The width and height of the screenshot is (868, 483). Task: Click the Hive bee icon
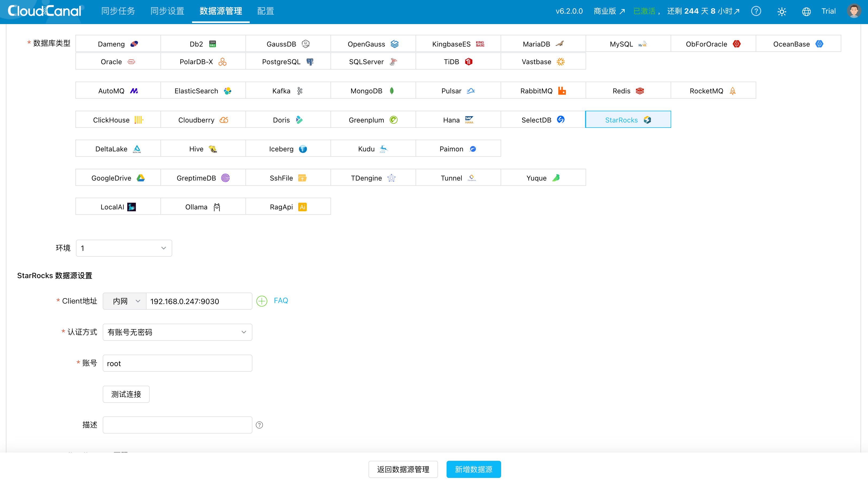click(x=213, y=149)
